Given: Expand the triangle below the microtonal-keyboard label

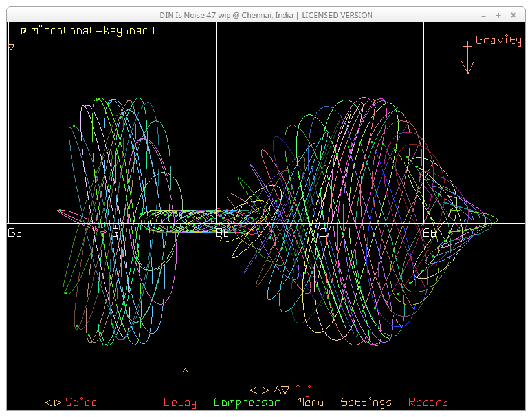Looking at the screenshot, I should (11, 47).
